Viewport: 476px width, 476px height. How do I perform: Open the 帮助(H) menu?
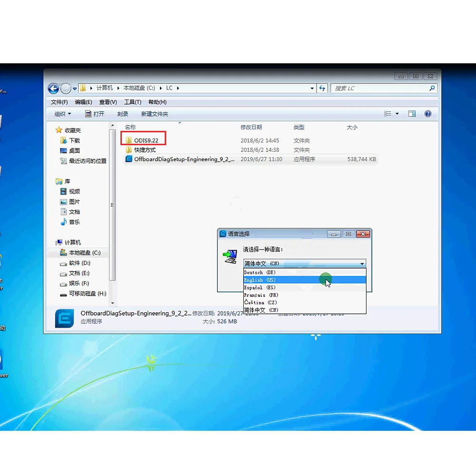pyautogui.click(x=157, y=102)
